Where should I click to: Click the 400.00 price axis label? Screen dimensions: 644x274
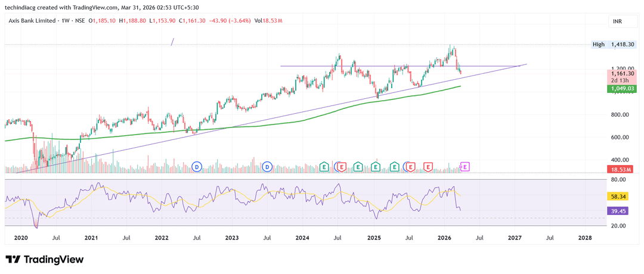pyautogui.click(x=620, y=160)
